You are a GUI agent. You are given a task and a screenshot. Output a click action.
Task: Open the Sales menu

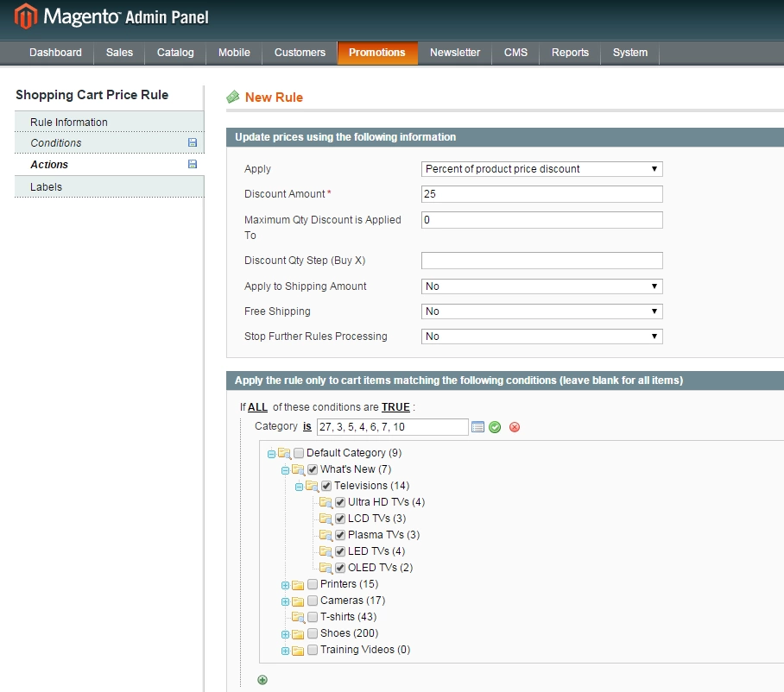[x=119, y=53]
